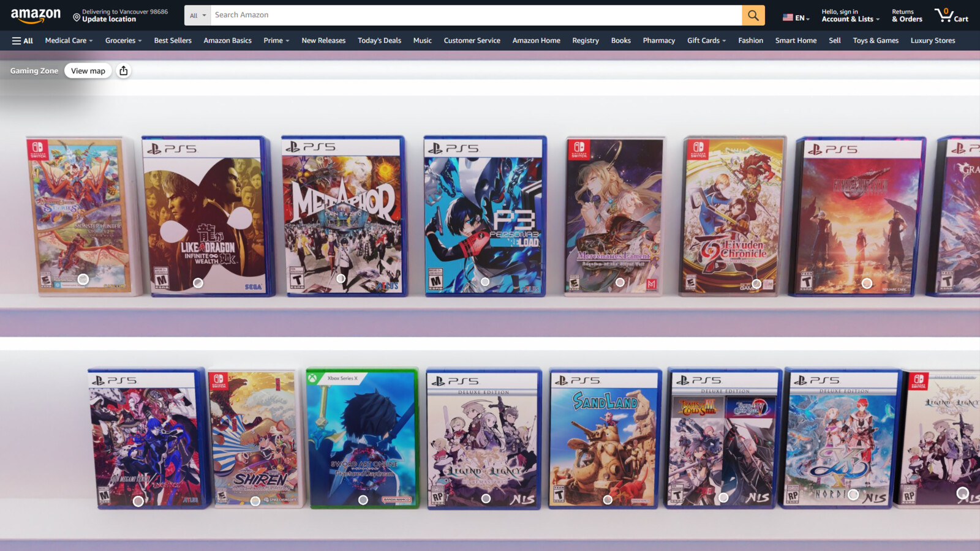Click hotspot dot on Mercenaries Lament
The image size is (980, 551).
[x=620, y=282]
